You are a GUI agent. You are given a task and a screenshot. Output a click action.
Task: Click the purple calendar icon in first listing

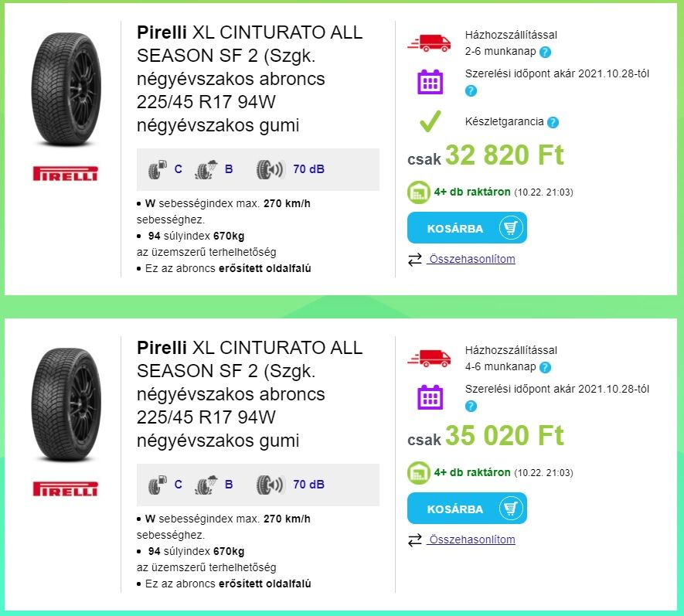click(430, 82)
